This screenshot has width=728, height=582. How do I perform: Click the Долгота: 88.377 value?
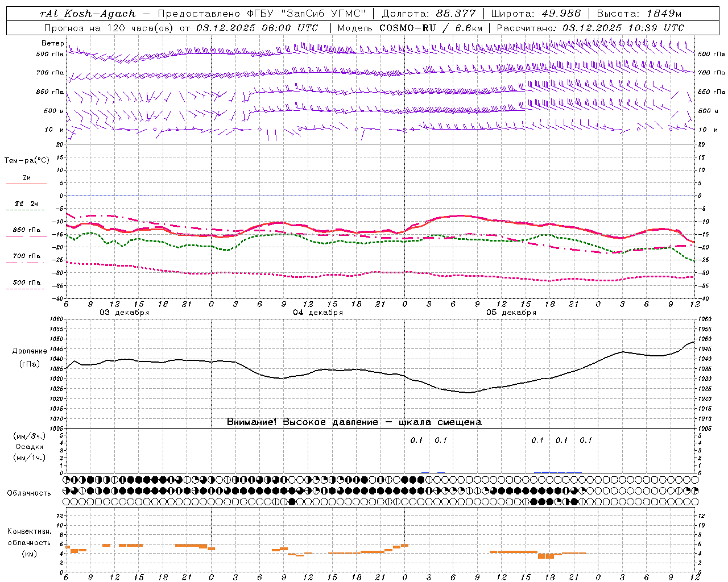click(x=429, y=14)
